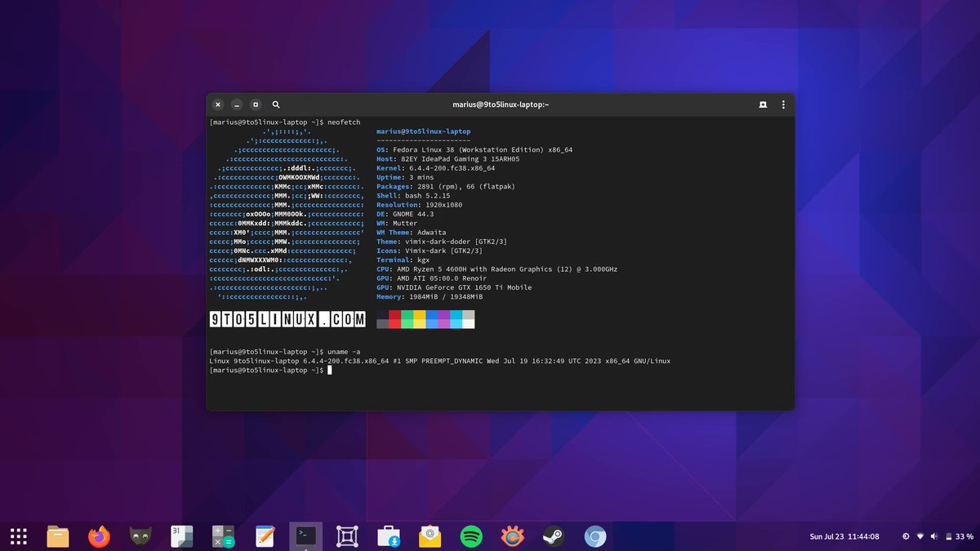Open the terminal three-dot menu
This screenshot has height=551, width=980.
tap(783, 104)
